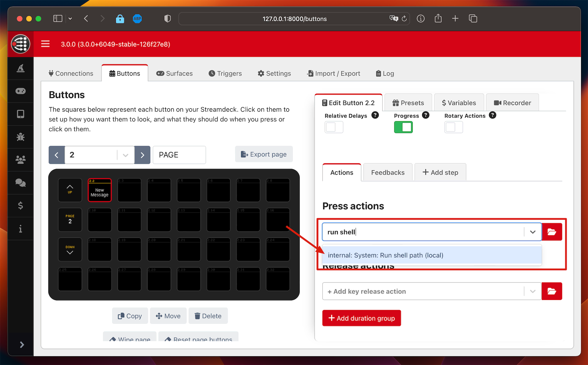The width and height of the screenshot is (588, 365).
Task: Click the chat bubbles icon in the sidebar
Action: tap(21, 182)
